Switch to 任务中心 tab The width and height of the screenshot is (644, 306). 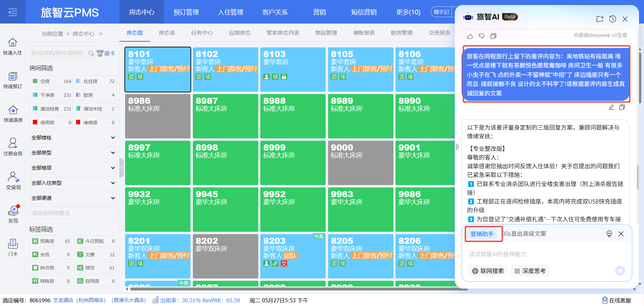point(202,33)
